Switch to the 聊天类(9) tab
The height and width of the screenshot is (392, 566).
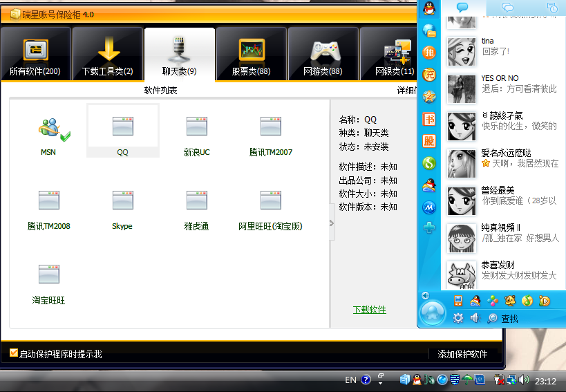(180, 54)
